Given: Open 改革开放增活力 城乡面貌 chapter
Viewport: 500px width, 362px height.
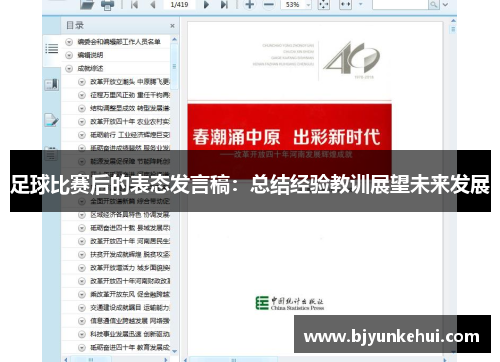Looking at the screenshot, I should (x=130, y=268).
